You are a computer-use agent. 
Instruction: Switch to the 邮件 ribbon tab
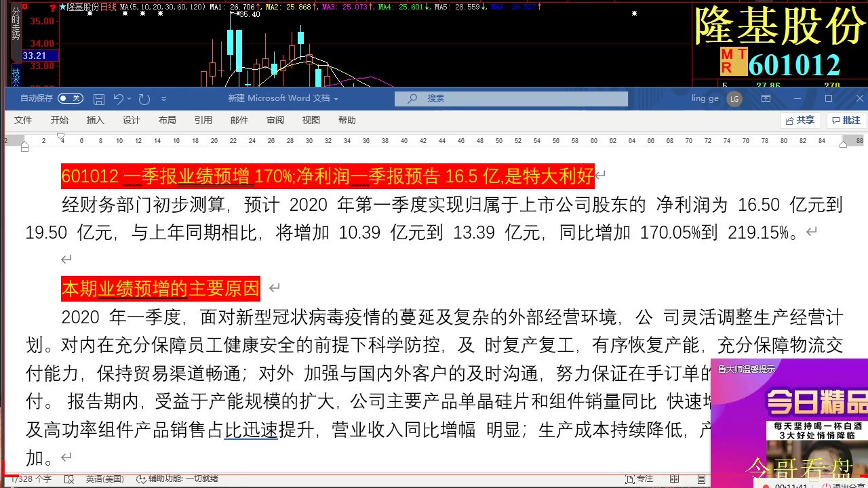point(239,120)
